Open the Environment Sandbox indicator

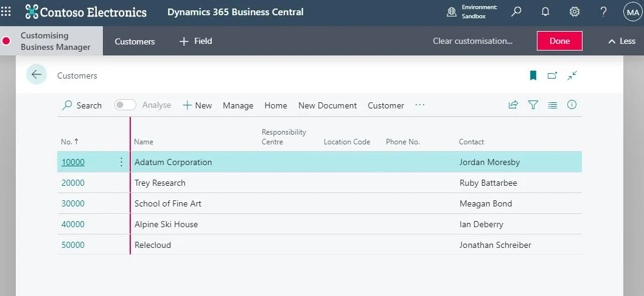(x=472, y=12)
